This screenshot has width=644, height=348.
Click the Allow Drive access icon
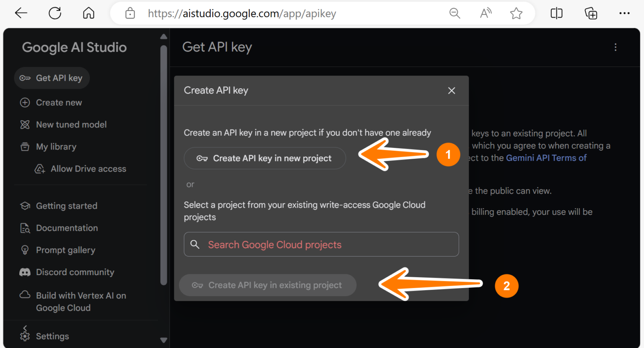pyautogui.click(x=39, y=169)
